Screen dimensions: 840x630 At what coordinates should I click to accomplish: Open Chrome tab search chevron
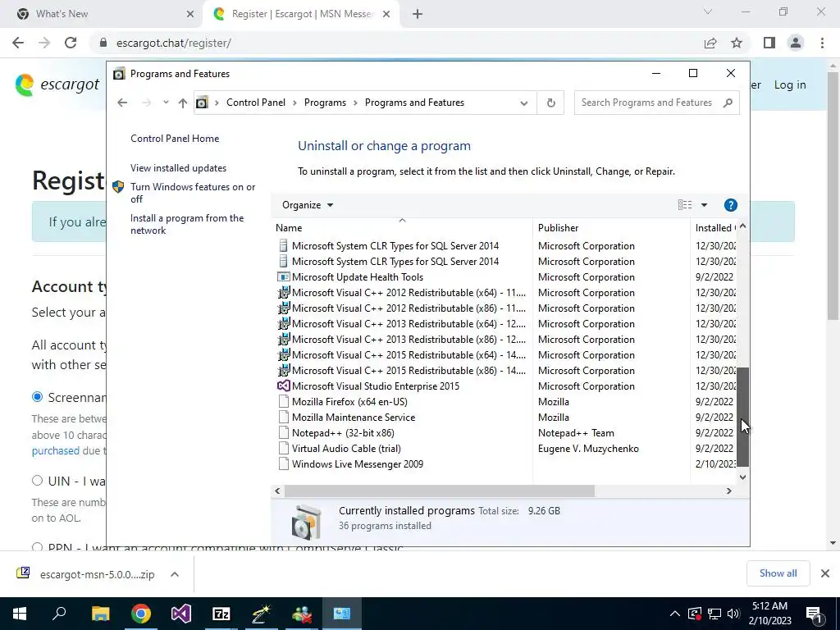708,11
